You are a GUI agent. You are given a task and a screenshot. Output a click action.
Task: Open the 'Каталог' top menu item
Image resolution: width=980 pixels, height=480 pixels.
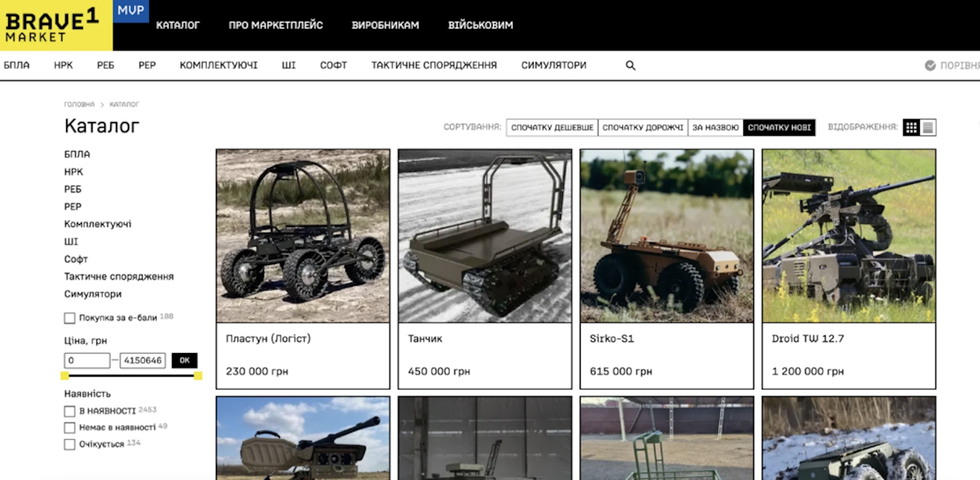coord(178,25)
